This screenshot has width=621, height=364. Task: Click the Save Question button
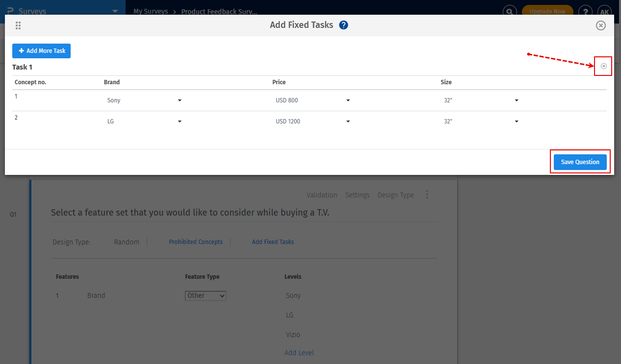click(580, 162)
